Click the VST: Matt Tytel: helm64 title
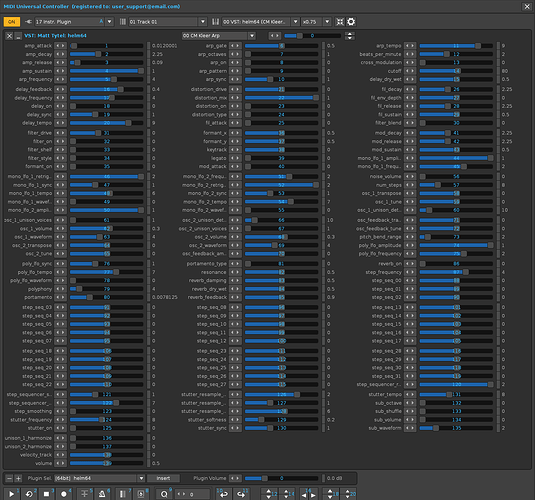The width and height of the screenshot is (535, 500). pyautogui.click(x=55, y=35)
